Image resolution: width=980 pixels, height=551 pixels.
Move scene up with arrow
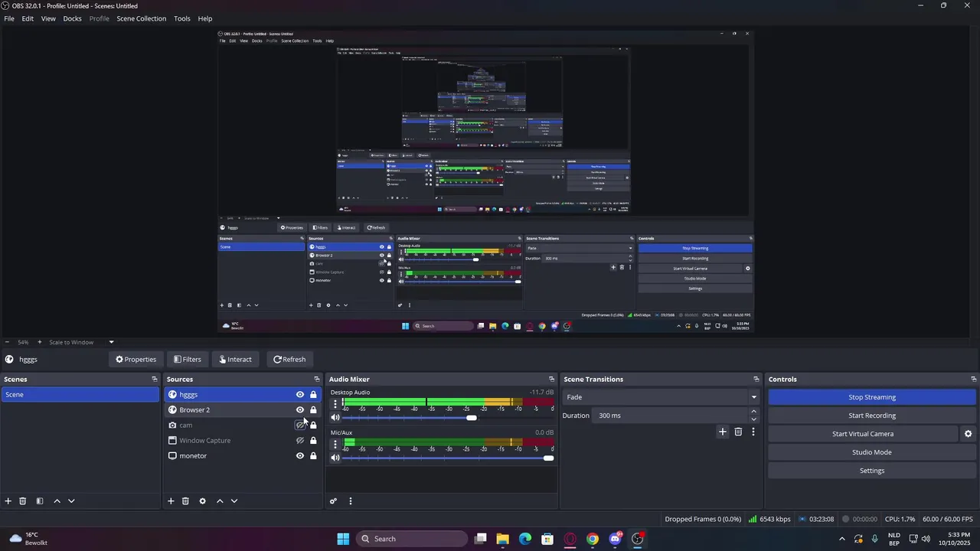pyautogui.click(x=57, y=501)
